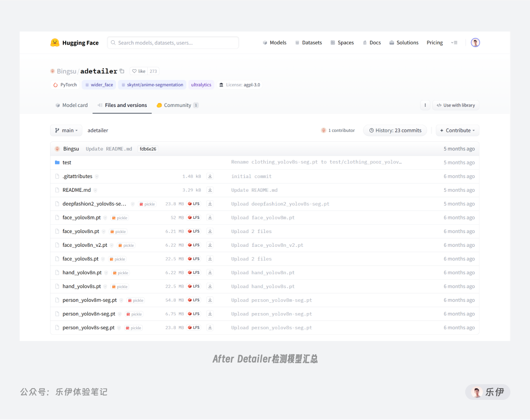
Task: Open 'Update README.md' commit in header row
Action: 109,149
